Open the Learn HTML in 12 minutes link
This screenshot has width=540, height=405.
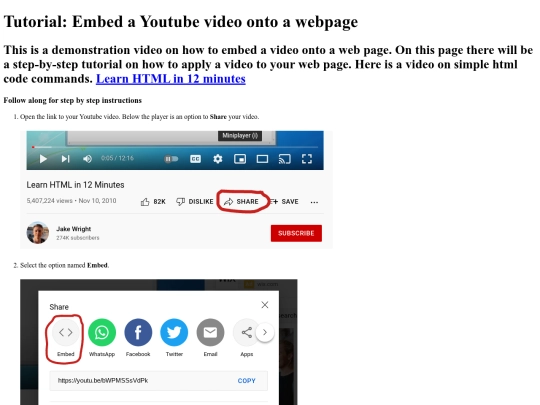pyautogui.click(x=170, y=79)
